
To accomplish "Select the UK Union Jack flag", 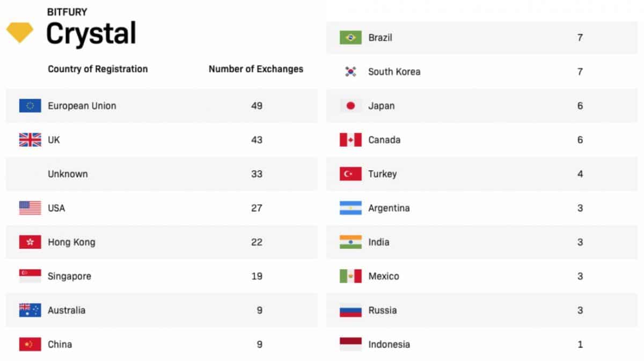I will click(x=30, y=140).
